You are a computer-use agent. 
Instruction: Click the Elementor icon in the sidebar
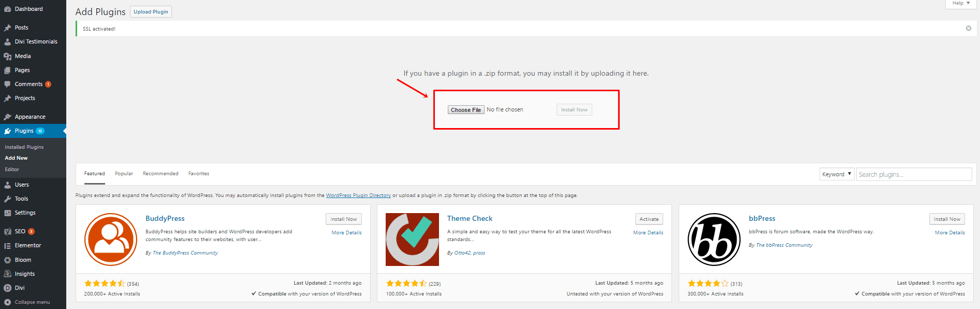(x=7, y=246)
